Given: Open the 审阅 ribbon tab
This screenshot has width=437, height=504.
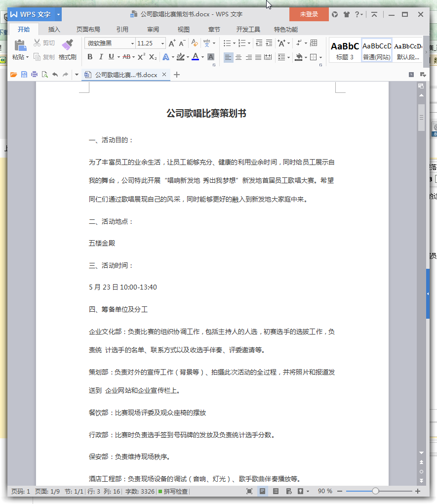Looking at the screenshot, I should pyautogui.click(x=153, y=30).
